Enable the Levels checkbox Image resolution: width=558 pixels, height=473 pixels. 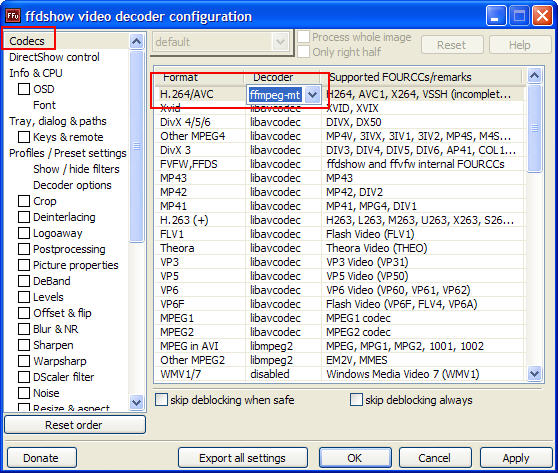click(x=24, y=297)
